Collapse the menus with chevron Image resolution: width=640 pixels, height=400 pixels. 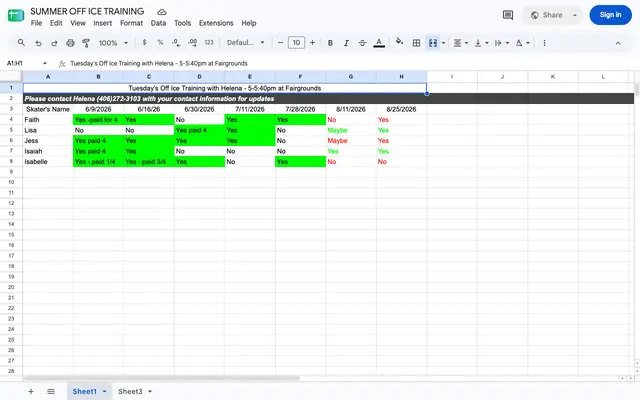click(618, 43)
